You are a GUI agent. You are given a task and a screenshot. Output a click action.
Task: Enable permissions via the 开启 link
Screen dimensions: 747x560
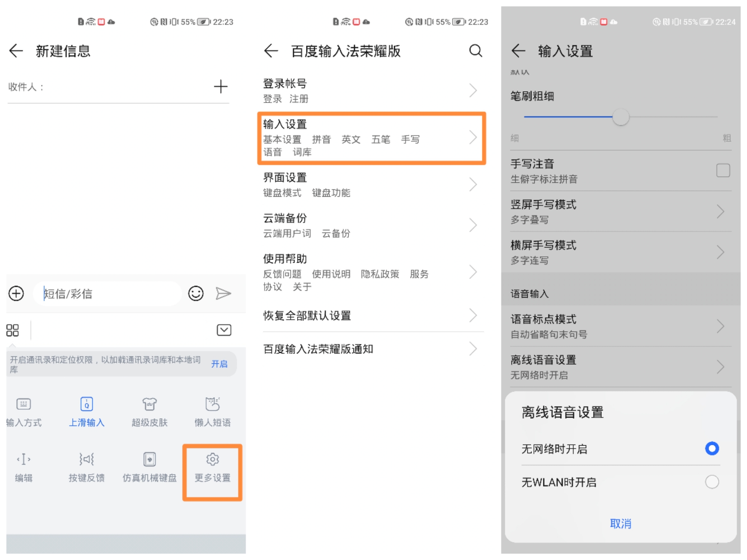[219, 364]
